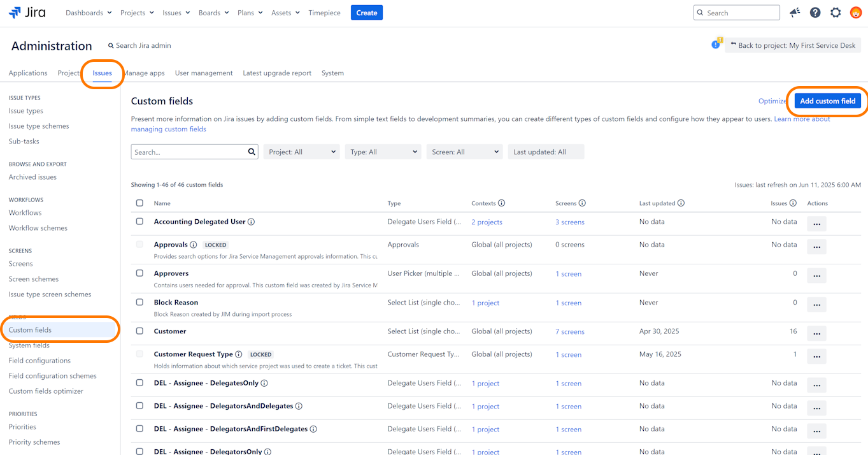
Task: Expand the Screen: All filter dropdown
Action: (x=464, y=152)
